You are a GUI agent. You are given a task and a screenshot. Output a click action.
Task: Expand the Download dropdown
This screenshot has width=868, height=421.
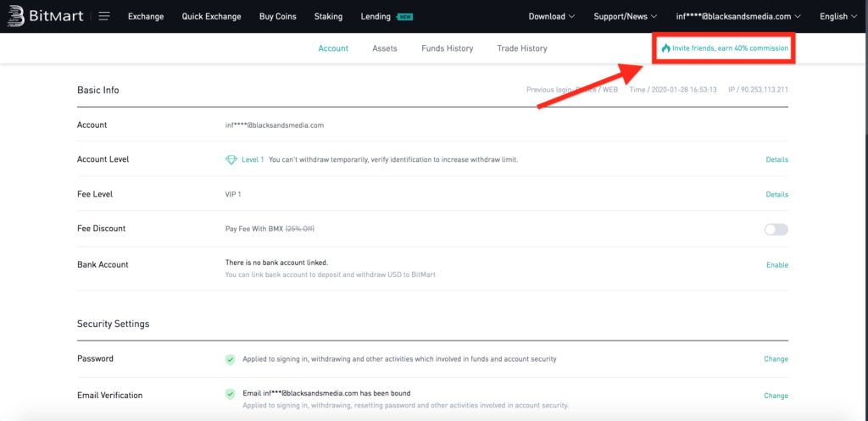(x=551, y=16)
